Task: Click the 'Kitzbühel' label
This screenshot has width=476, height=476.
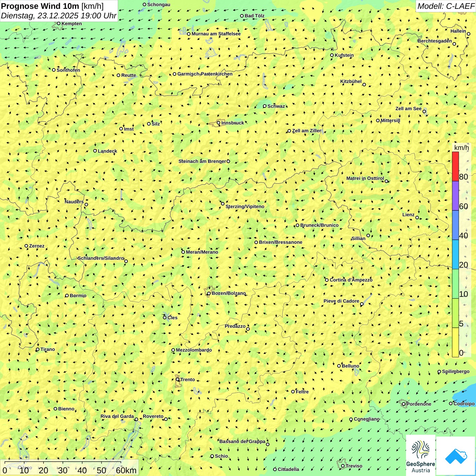Action: (351, 81)
